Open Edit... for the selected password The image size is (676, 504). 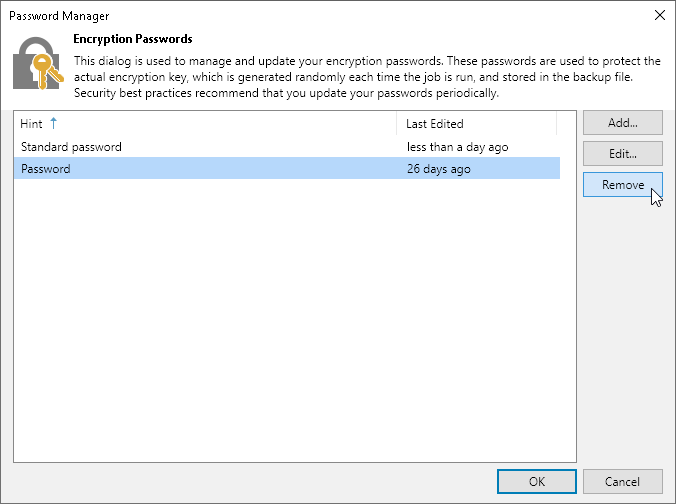click(x=623, y=153)
